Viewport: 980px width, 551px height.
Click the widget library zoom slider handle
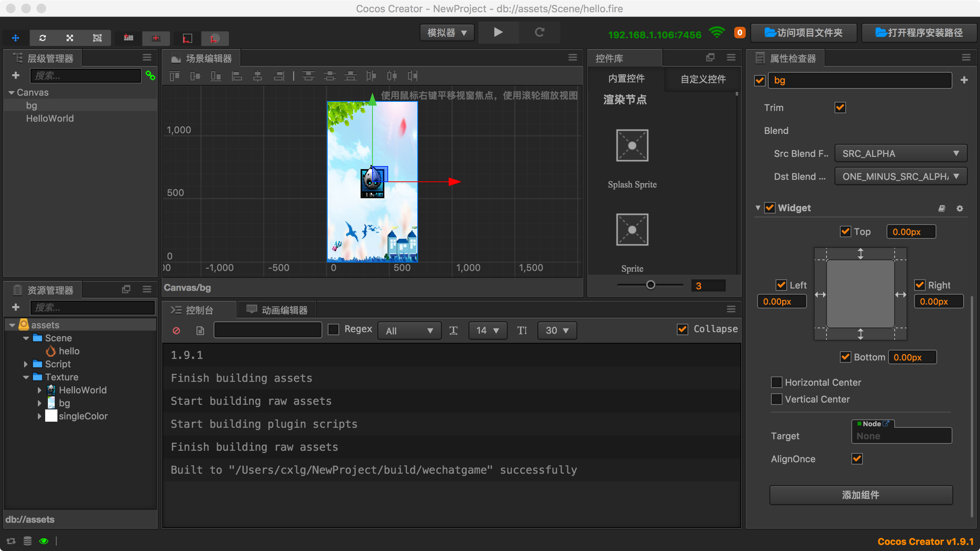650,285
